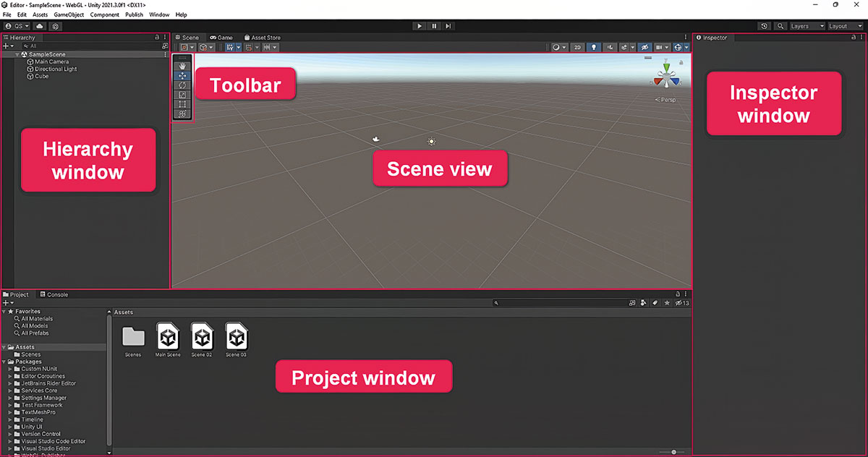The width and height of the screenshot is (868, 457).
Task: Open the undo history icon
Action: coord(765,26)
